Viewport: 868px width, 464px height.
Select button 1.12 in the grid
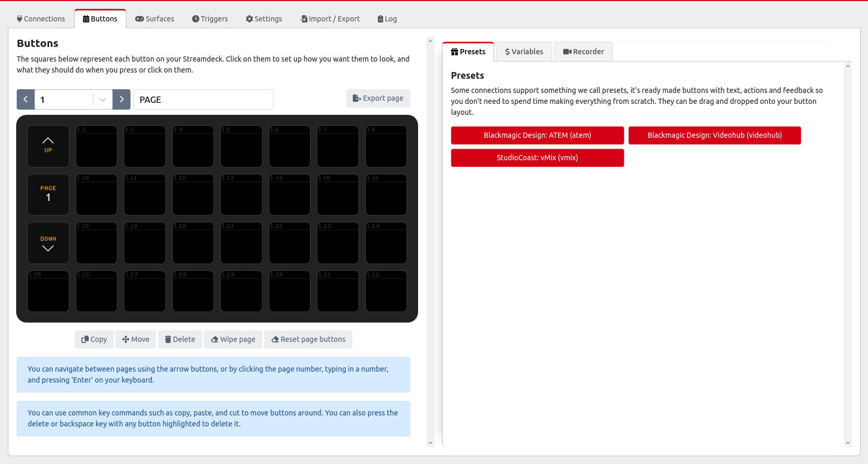click(193, 195)
